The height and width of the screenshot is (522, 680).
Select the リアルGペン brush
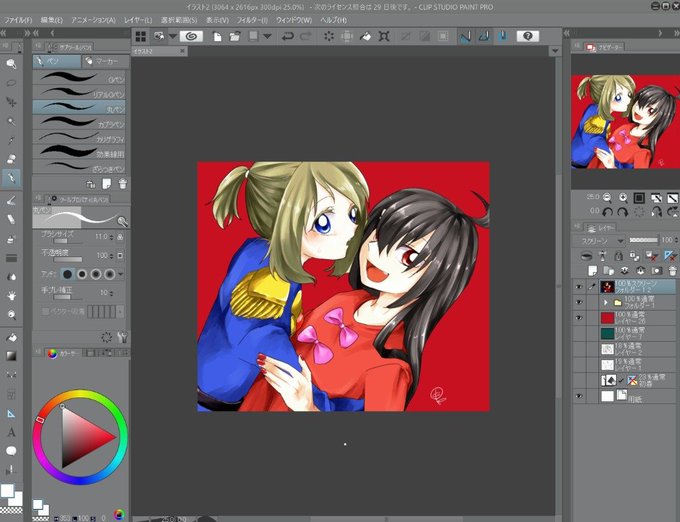(x=79, y=92)
